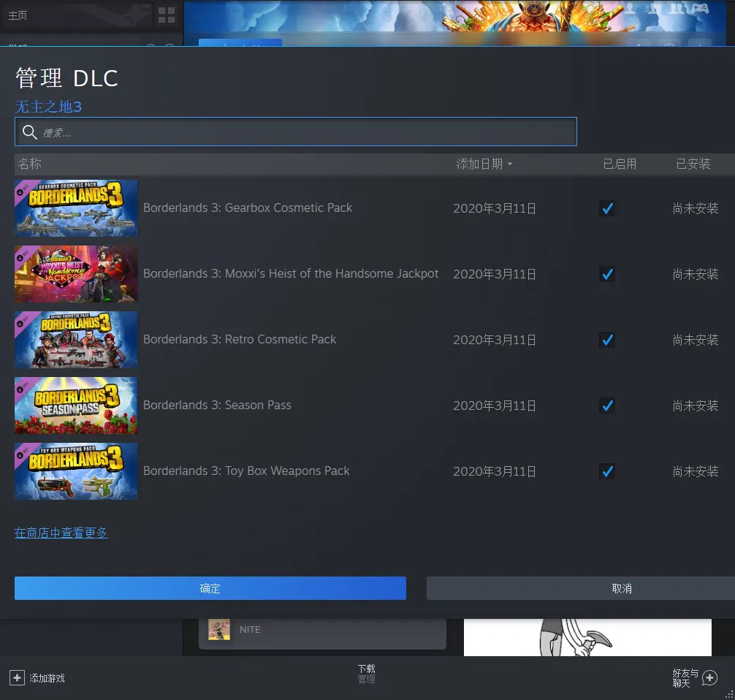Viewport: 735px width, 700px height.
Task: Sort by the 添加日期 column header arrow
Action: pyautogui.click(x=510, y=164)
